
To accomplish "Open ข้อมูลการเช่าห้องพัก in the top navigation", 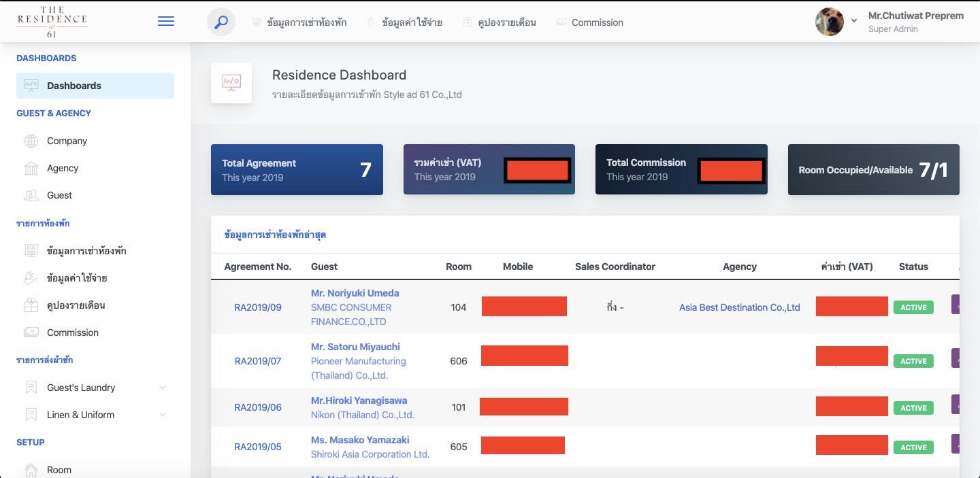I will (299, 22).
